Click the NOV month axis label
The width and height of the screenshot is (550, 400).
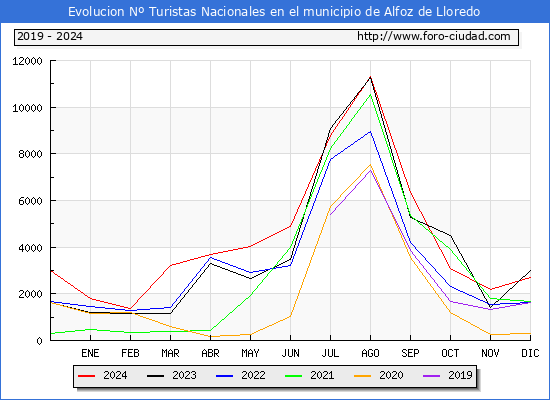pyautogui.click(x=490, y=353)
